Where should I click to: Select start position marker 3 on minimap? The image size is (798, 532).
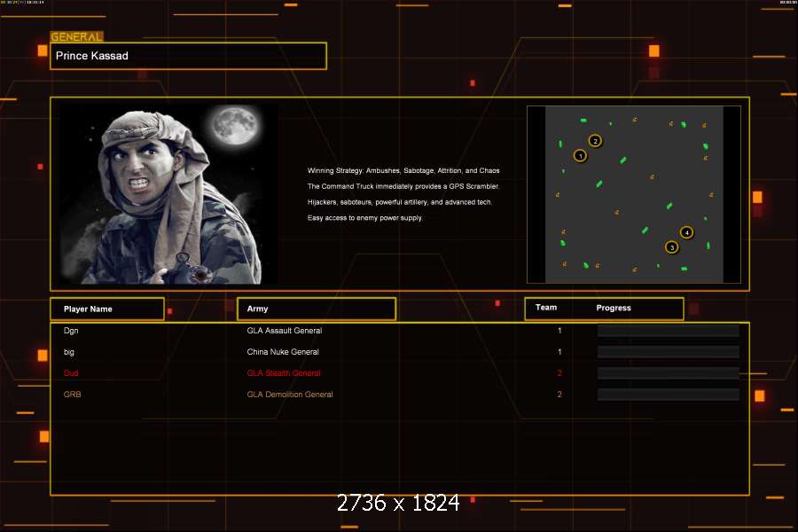[671, 246]
